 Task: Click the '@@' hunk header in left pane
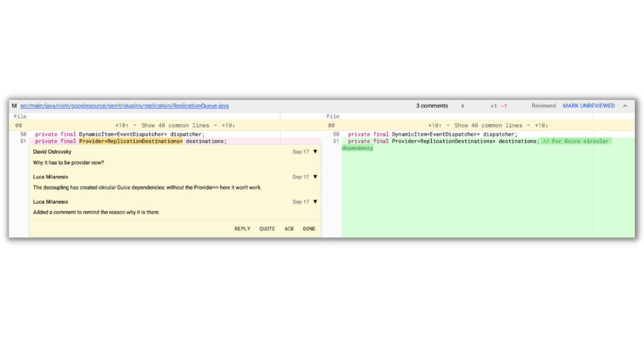17,125
